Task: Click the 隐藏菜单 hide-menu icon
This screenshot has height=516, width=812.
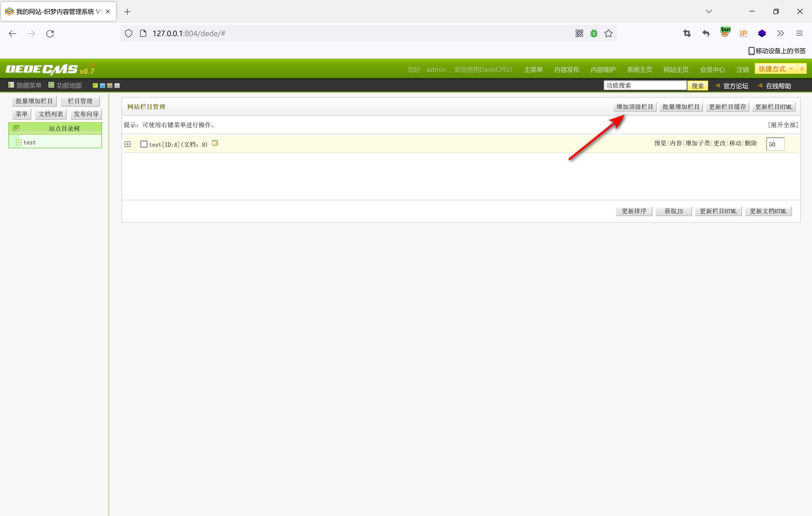Action: click(11, 85)
